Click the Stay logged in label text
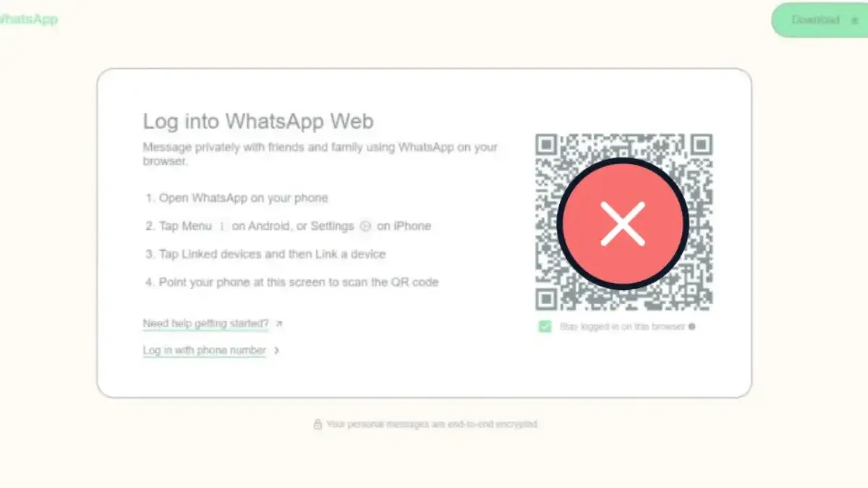 pos(622,327)
